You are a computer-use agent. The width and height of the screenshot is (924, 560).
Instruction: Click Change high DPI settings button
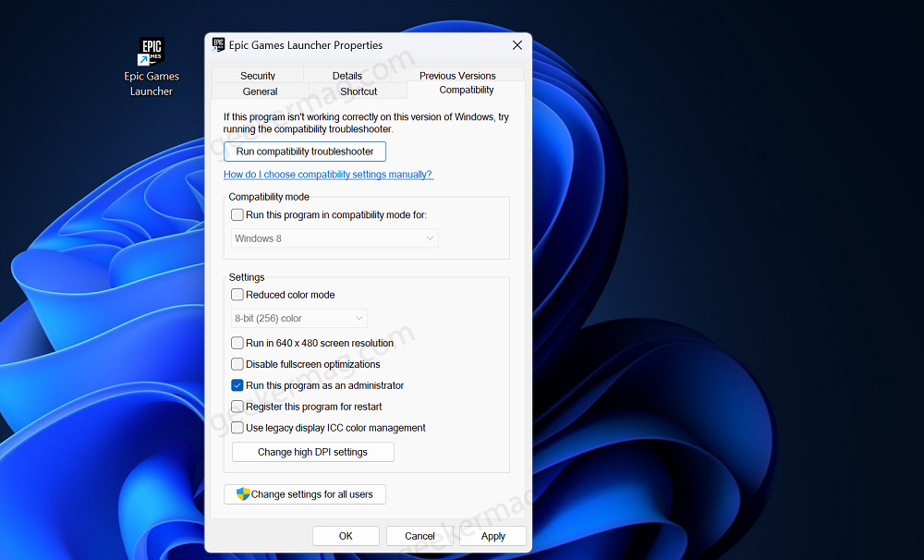tap(313, 452)
